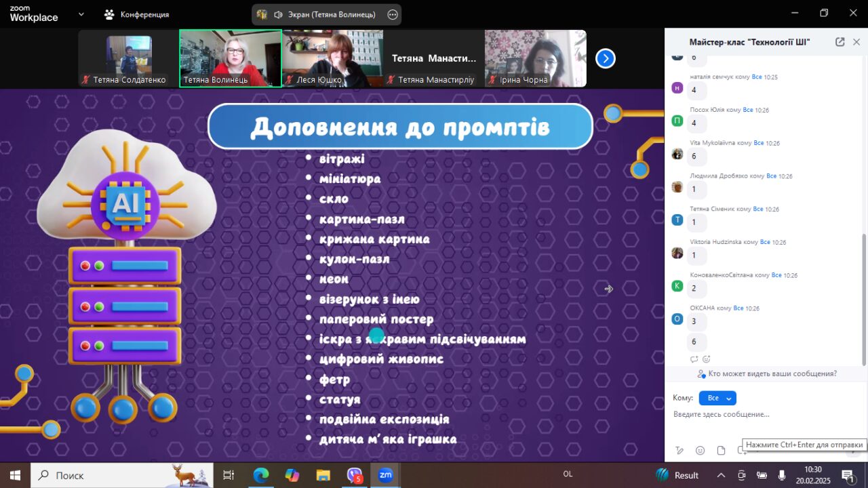Select Тетяна Солдатенко video thumbnail

129,58
